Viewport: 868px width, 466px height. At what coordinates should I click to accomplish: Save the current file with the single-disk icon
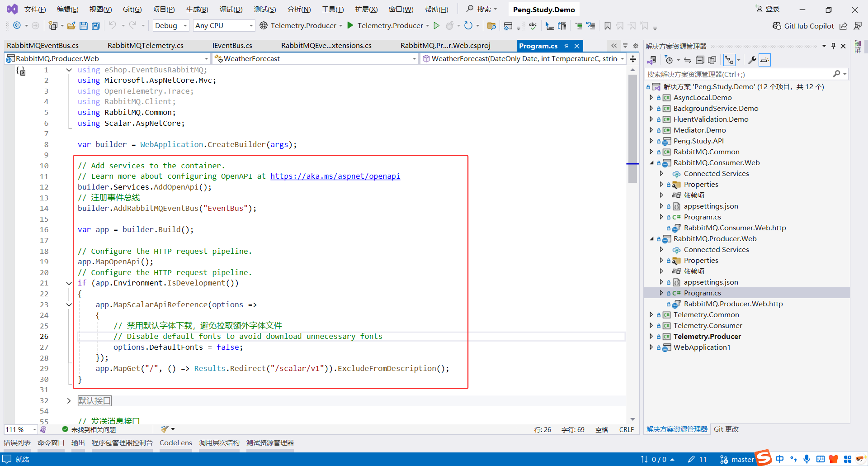coord(84,26)
